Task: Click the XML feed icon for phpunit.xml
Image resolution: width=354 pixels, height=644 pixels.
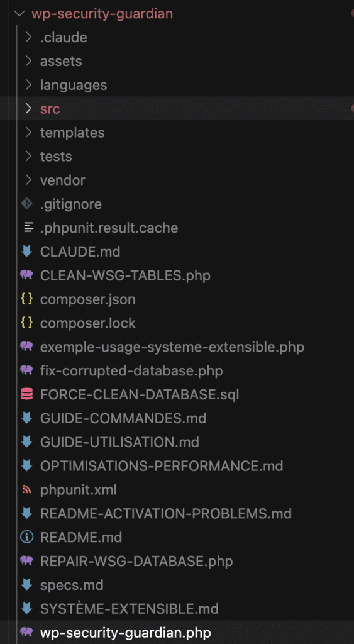Action: click(x=26, y=489)
